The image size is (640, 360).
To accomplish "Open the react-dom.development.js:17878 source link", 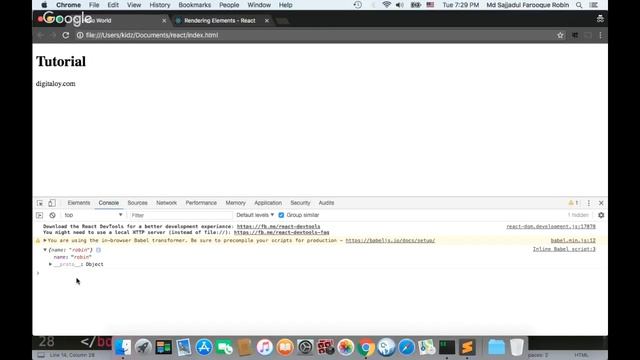I will pos(551,227).
